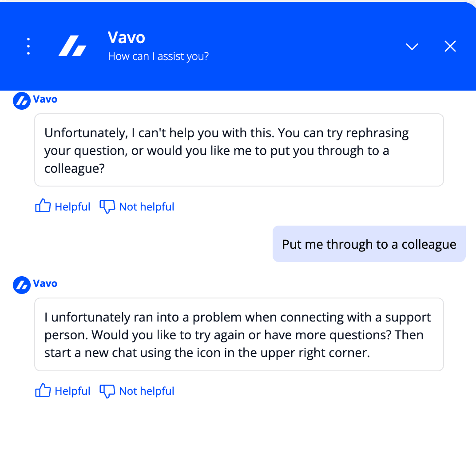This screenshot has height=449, width=476.
Task: Mark the first Vavo reply as Not helpful
Action: point(147,207)
